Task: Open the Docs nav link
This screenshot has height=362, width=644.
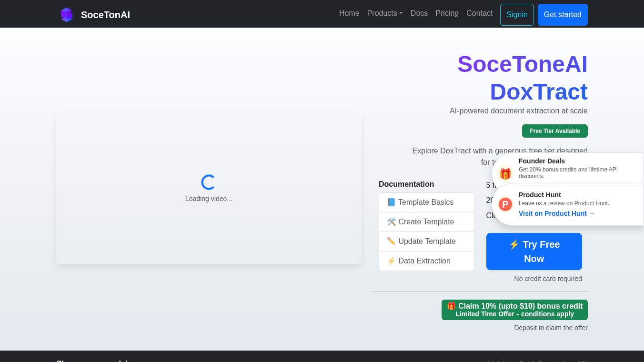Action: click(419, 13)
